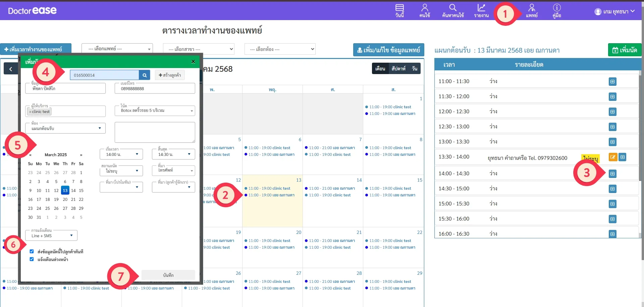This screenshot has width=644, height=307.
Task: Click the save button in the dialog
Action: pos(168,275)
